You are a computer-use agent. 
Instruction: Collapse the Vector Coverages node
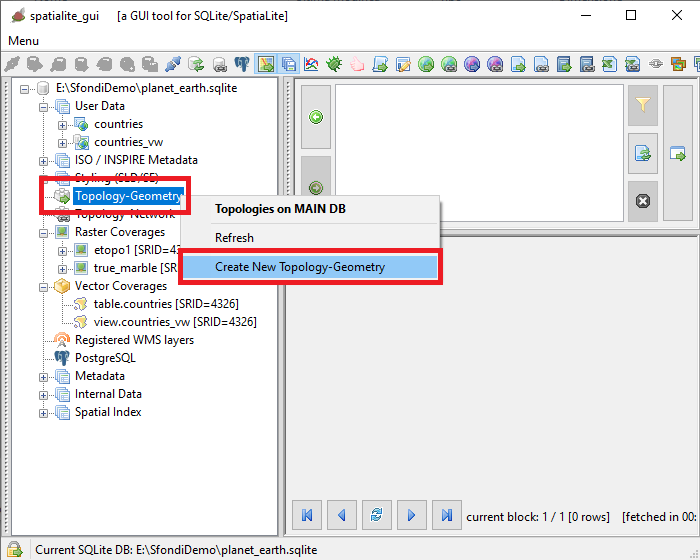click(x=43, y=287)
